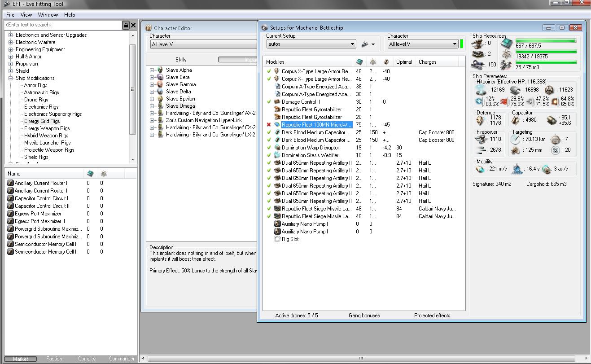Switch to the Complex tab
The width and height of the screenshot is (591, 364).
pyautogui.click(x=87, y=359)
